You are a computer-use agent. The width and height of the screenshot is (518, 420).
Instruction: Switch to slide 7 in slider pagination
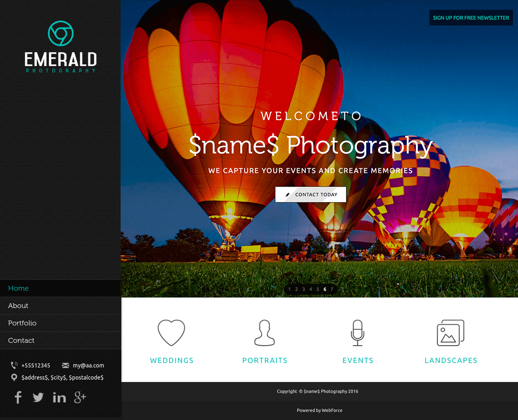coord(332,289)
